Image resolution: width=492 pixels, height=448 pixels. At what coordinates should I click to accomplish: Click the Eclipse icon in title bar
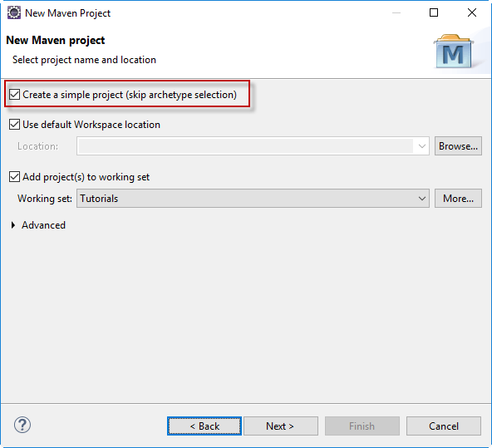[14, 12]
